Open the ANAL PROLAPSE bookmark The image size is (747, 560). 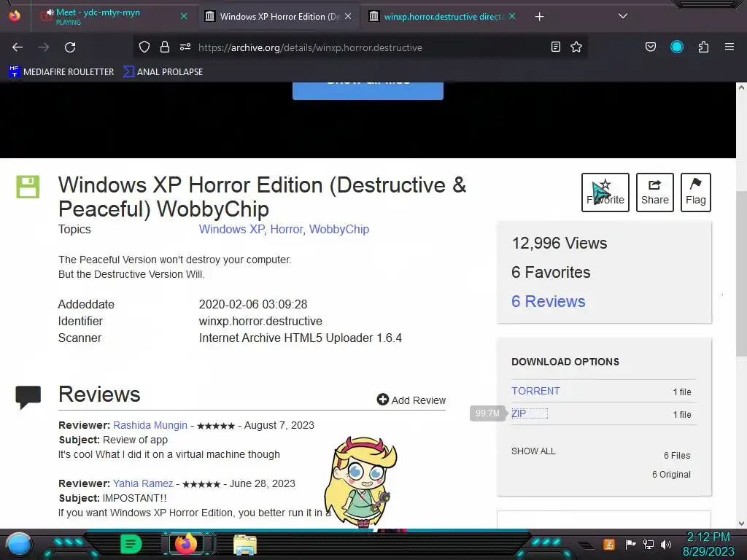163,72
